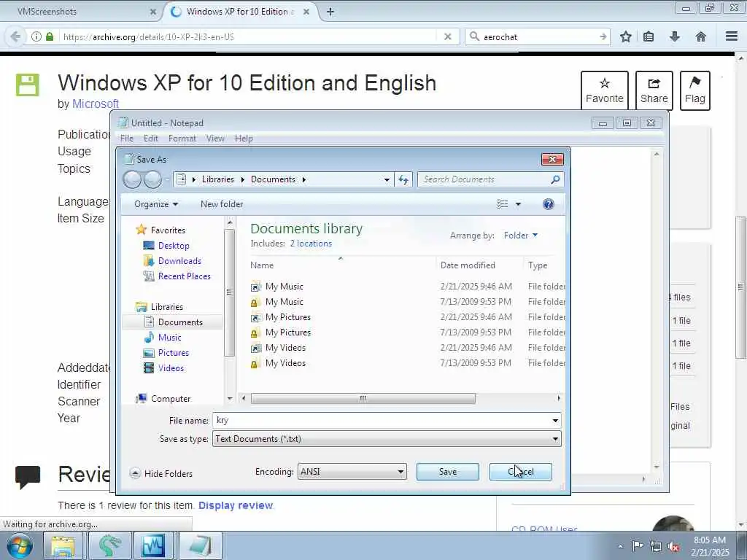This screenshot has height=560, width=747.
Task: Sort files by the Date modified column
Action: 468,265
